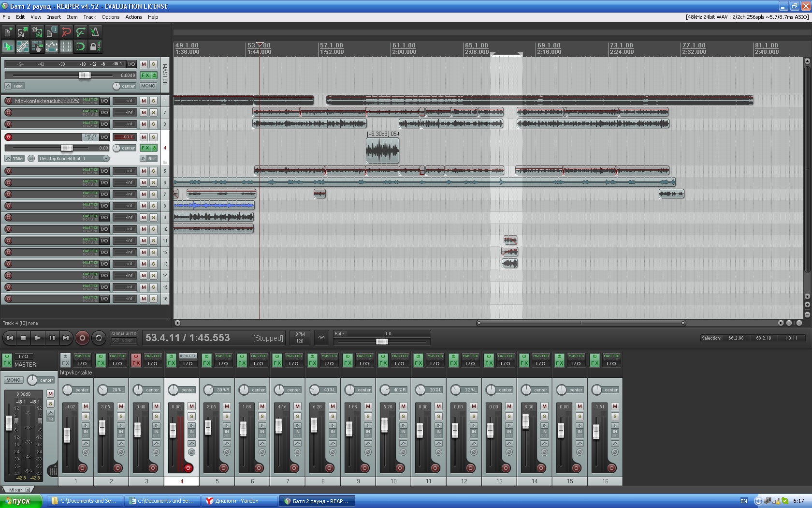Toggle the master track MONO button

148,86
